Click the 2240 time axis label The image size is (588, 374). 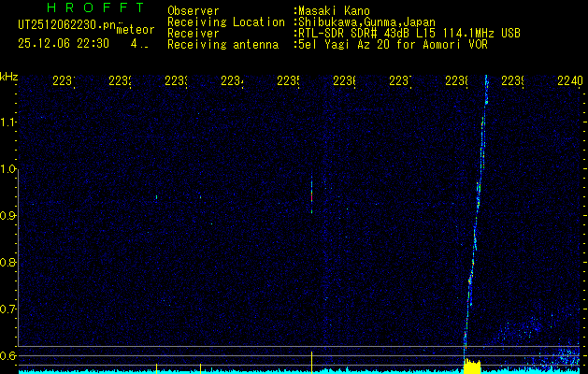point(570,80)
